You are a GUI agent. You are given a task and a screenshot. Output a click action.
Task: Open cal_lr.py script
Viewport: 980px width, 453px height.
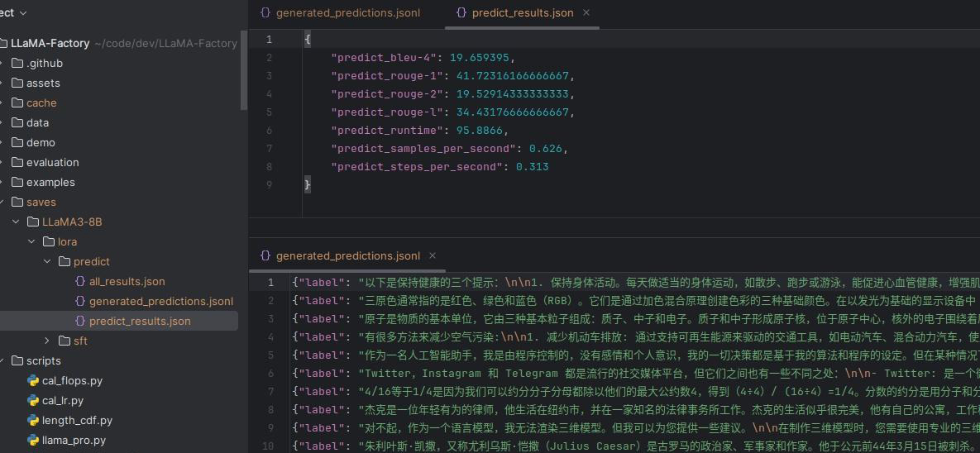click(63, 401)
